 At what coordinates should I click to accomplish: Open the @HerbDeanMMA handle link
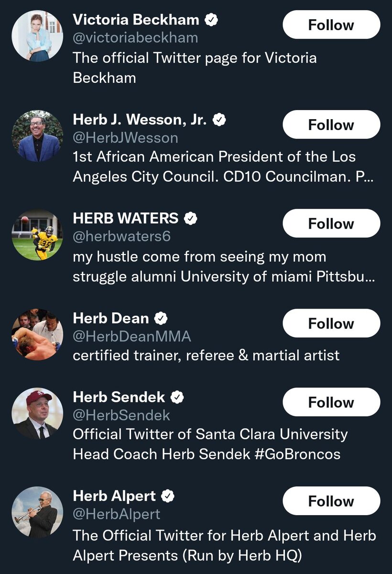point(131,336)
